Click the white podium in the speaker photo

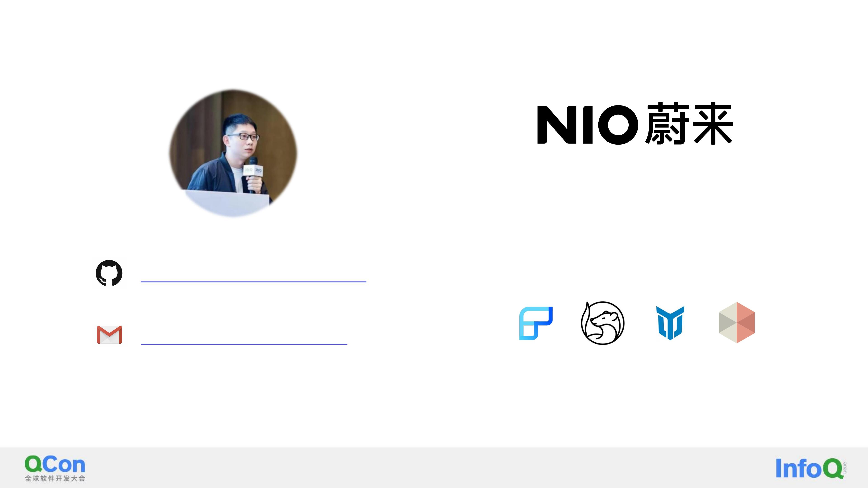tap(227, 203)
